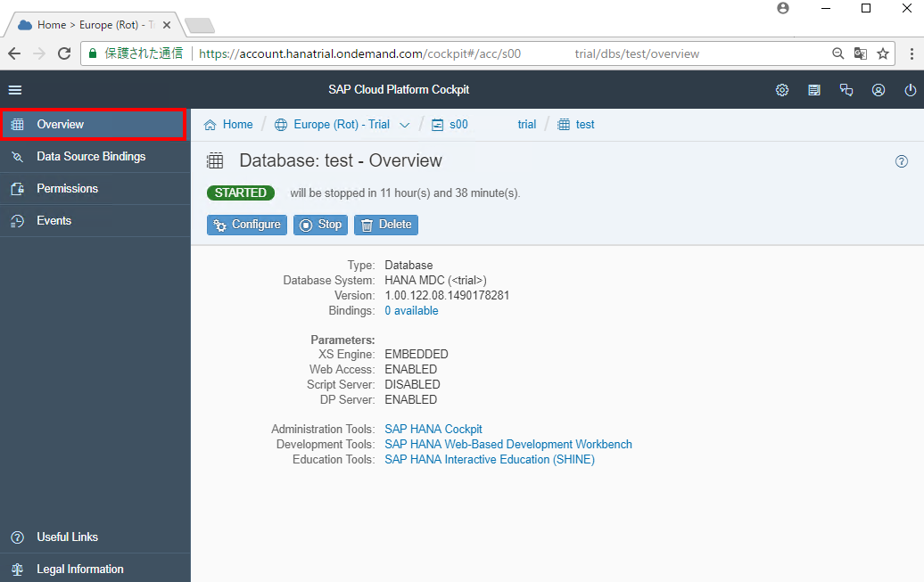This screenshot has height=582, width=924.
Task: Go to the Home breadcrumb link
Action: coord(237,125)
